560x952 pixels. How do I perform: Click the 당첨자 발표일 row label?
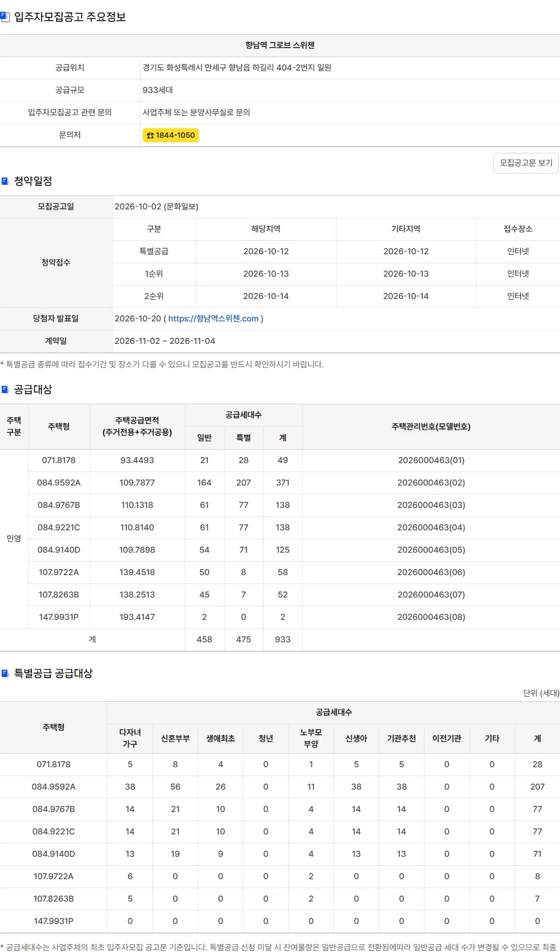[56, 319]
